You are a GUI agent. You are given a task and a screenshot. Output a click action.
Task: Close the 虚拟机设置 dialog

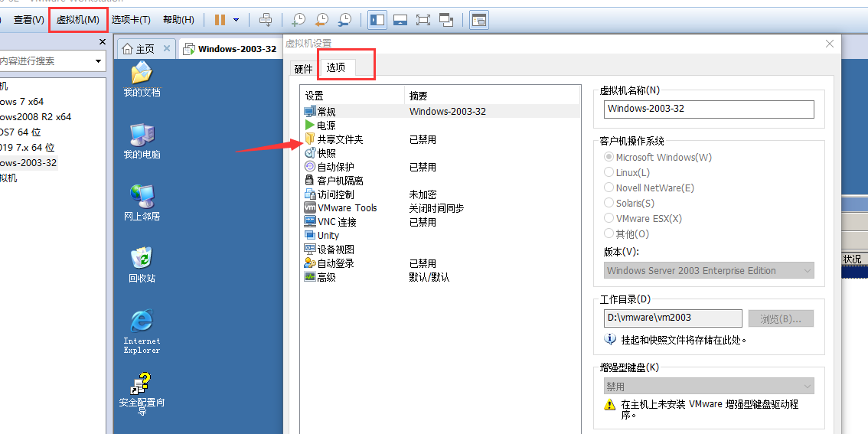pyautogui.click(x=829, y=44)
